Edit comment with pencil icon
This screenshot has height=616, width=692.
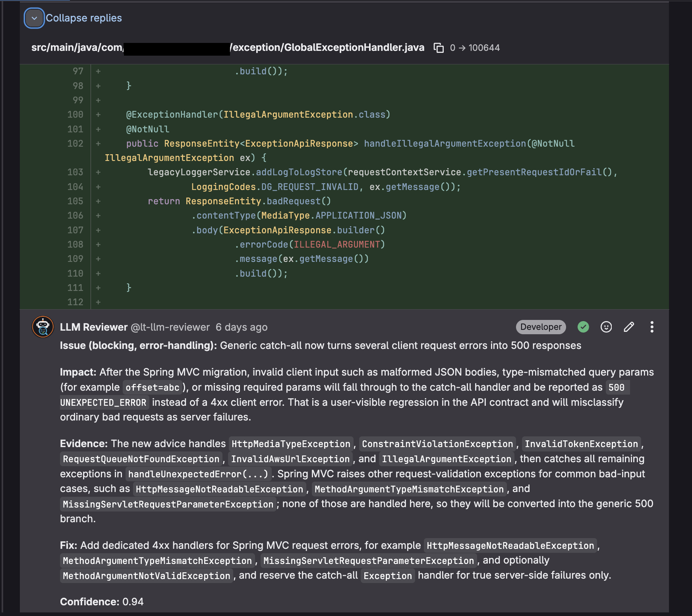pos(629,327)
